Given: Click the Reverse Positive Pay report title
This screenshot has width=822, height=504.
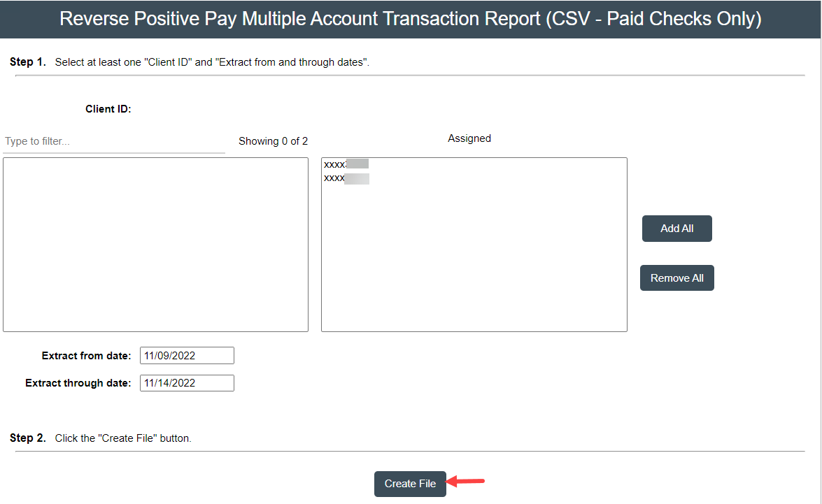Looking at the screenshot, I should click(x=411, y=19).
